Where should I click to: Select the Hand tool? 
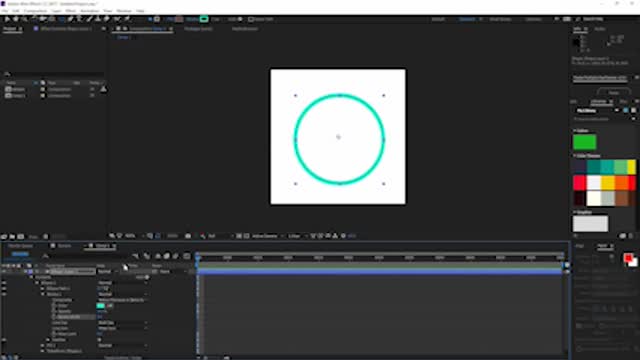click(x=16, y=19)
